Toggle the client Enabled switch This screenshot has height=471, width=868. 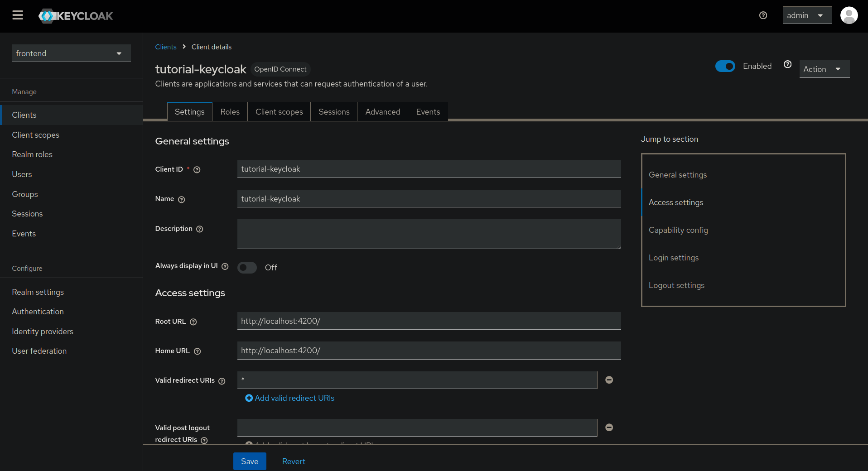tap(725, 66)
